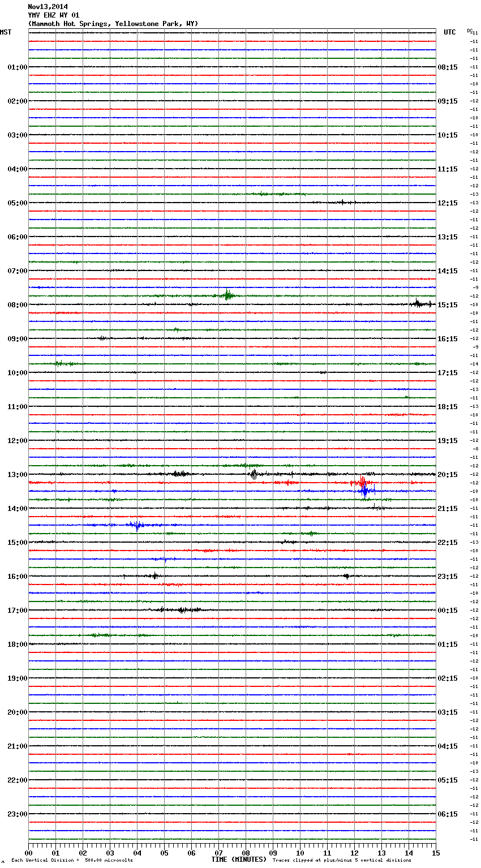
Task: Select the 02:00 MST time label
Action: [18, 101]
